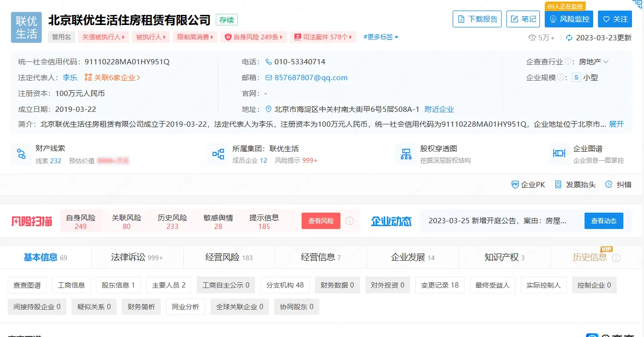
Task: Click the 股权穿透图 icon
Action: (406, 154)
